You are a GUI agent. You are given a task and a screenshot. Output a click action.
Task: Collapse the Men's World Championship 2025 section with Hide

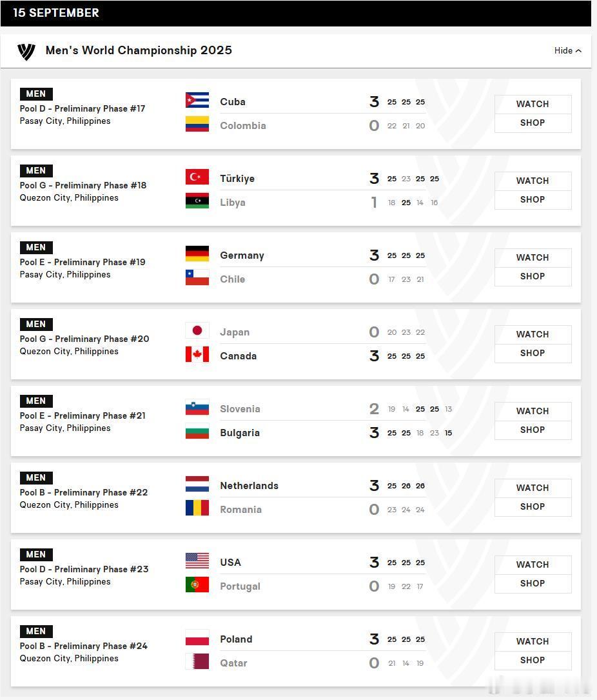point(567,50)
